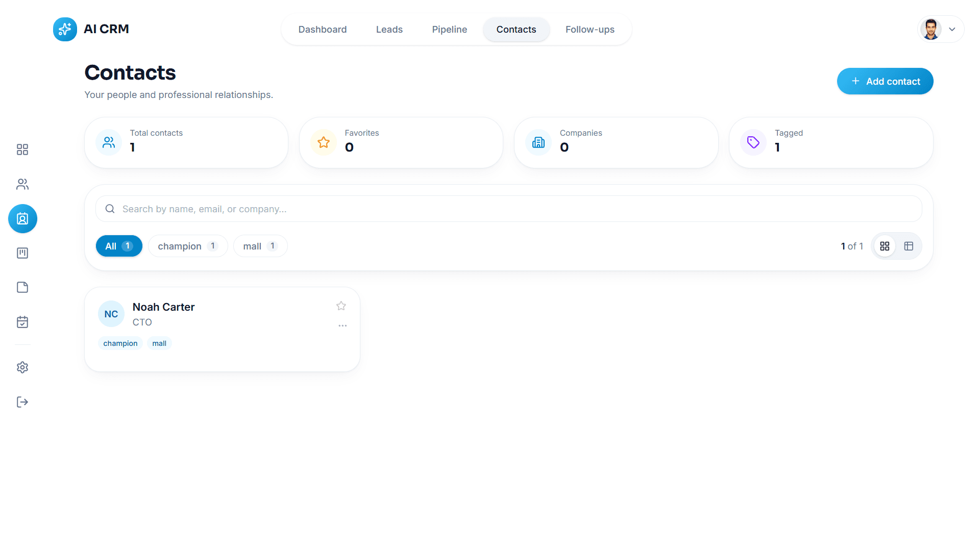Click the '1 of 1' count text

click(852, 246)
